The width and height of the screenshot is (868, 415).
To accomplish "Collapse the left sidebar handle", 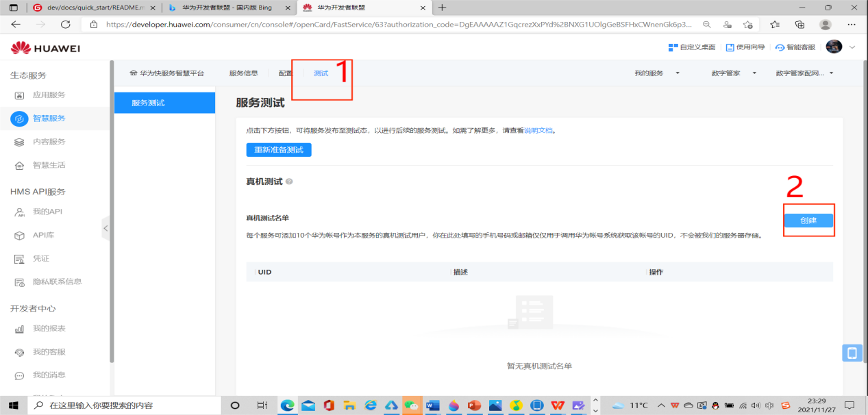I will click(106, 227).
